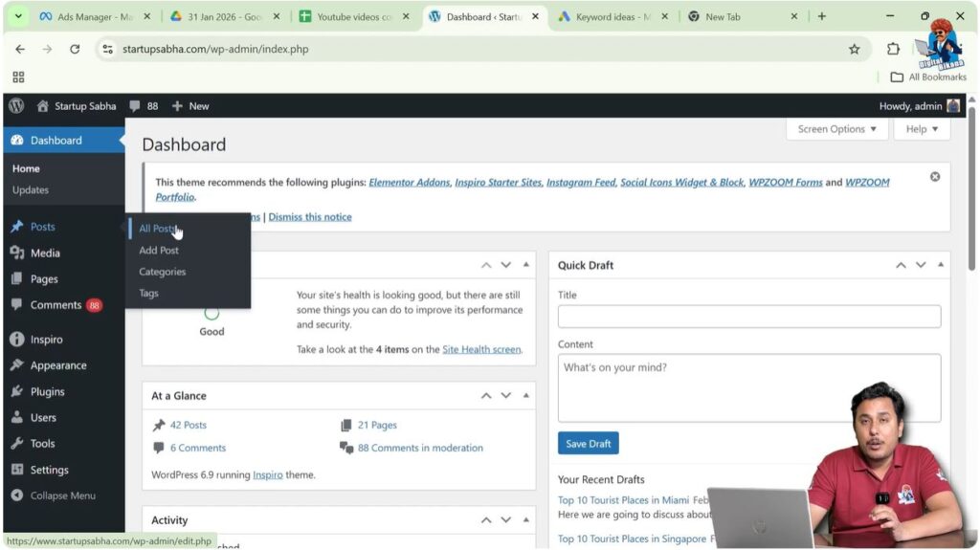Open draft Top 10 Tourist Places in Miami
The image size is (980, 550).
[623, 500]
